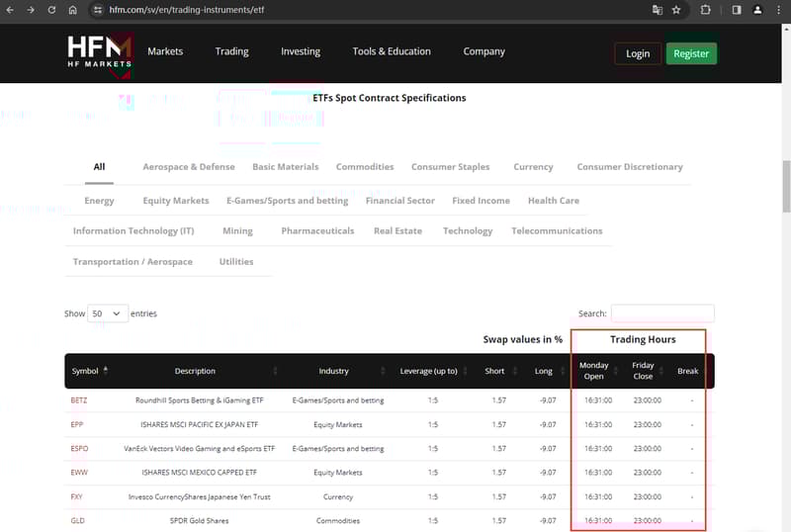The width and height of the screenshot is (791, 532).
Task: Open the browser extensions puzzle icon
Action: click(x=706, y=10)
